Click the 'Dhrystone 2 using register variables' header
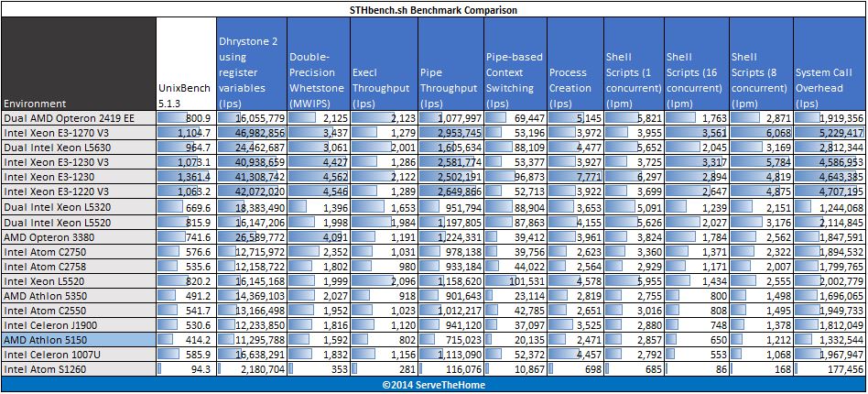 point(252,63)
